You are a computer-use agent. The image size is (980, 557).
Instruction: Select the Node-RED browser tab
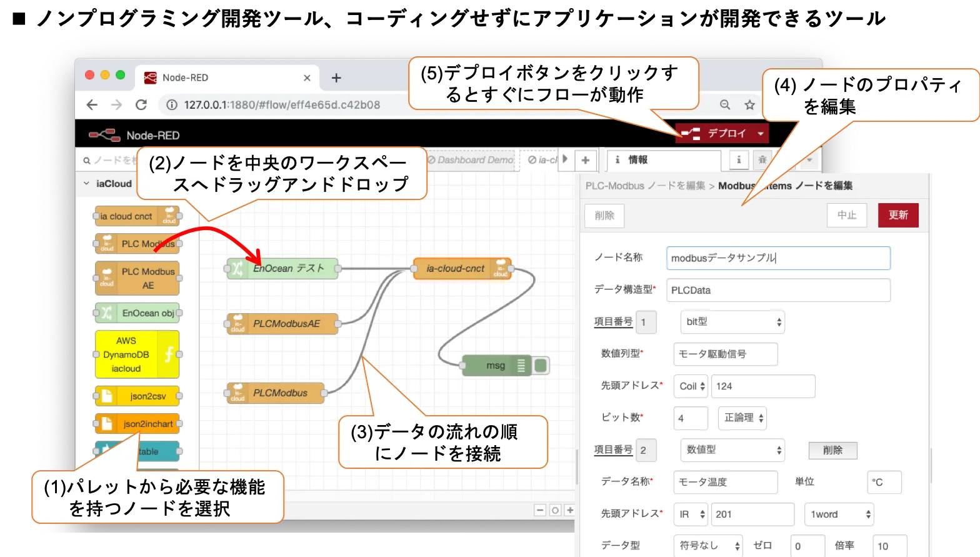[x=228, y=78]
